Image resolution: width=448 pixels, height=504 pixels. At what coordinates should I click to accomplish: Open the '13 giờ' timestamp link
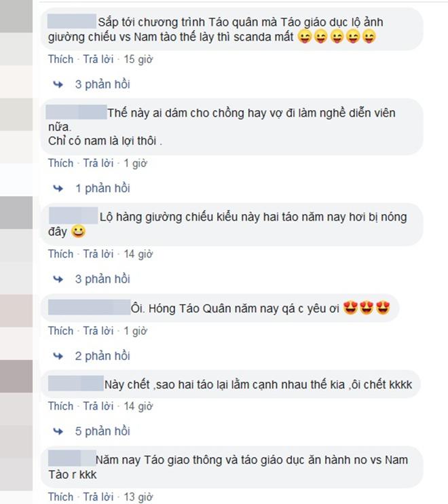138,497
